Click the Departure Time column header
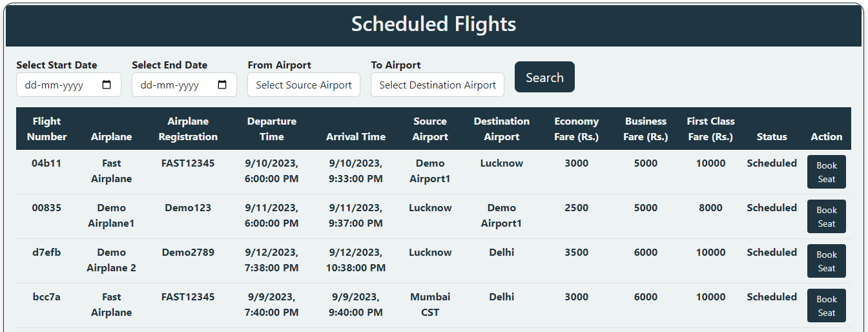This screenshot has width=868, height=332. 271,129
